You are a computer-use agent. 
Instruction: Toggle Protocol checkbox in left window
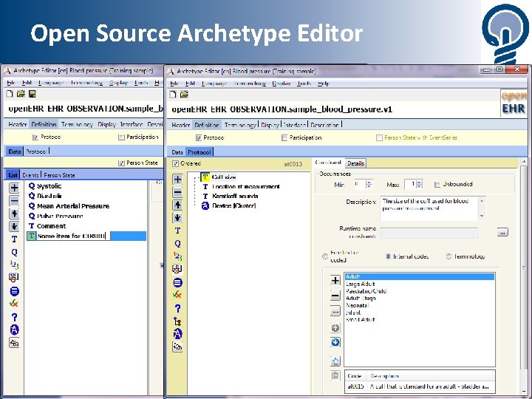click(x=35, y=137)
